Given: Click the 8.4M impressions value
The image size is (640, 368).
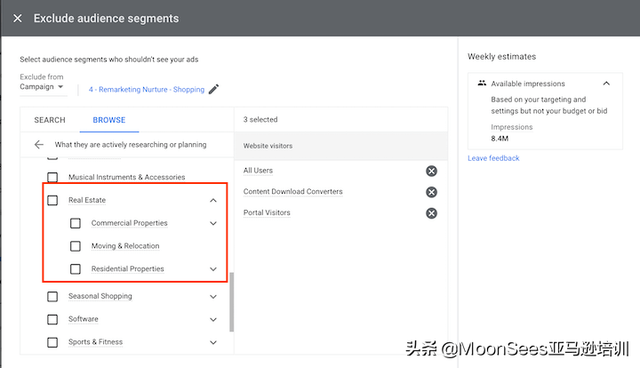Looking at the screenshot, I should [x=500, y=138].
